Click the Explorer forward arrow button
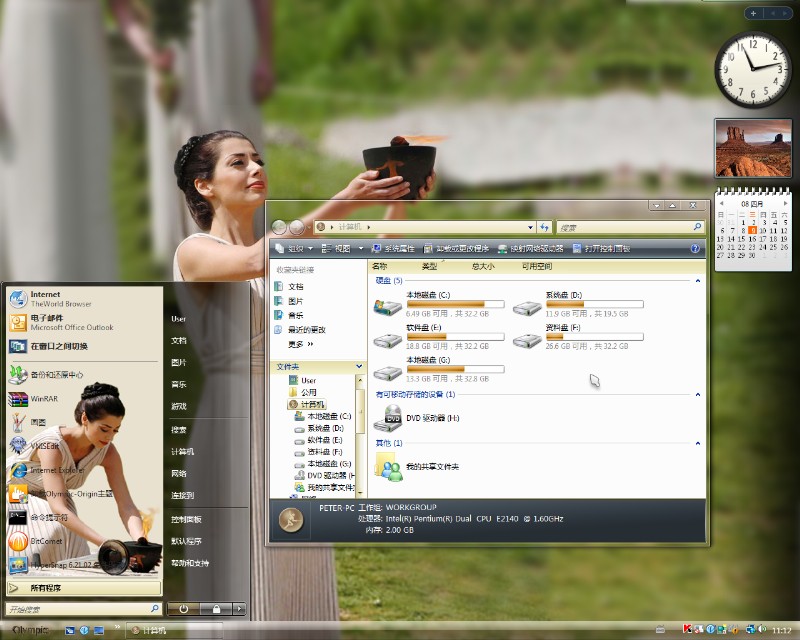The image size is (800, 640). point(297,227)
